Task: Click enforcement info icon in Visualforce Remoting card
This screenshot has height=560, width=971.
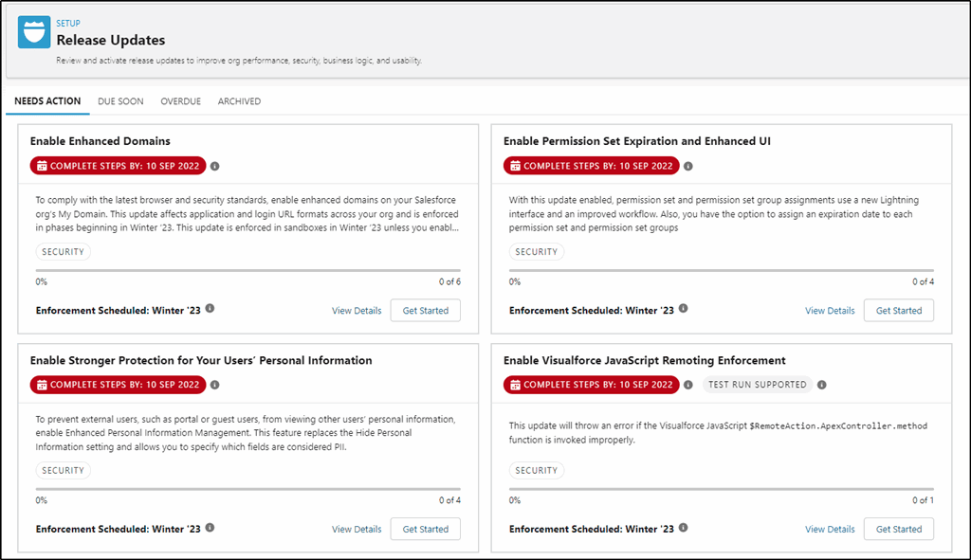Action: coord(683,528)
